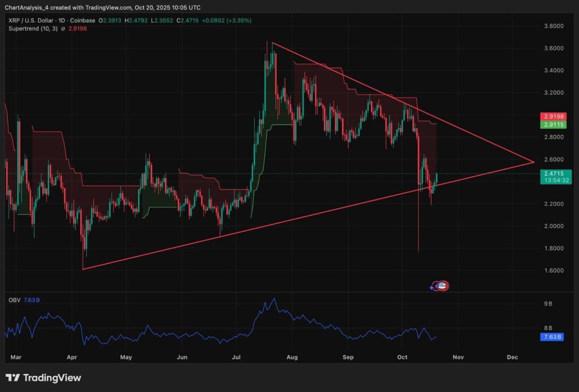Click the 3.0000 level on the price scale
Image resolution: width=579 pixels, height=392 pixels.
[552, 115]
